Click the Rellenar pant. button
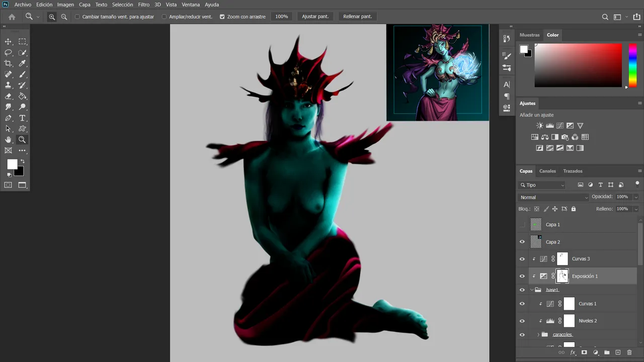Screen dimensions: 644x362 [358, 17]
